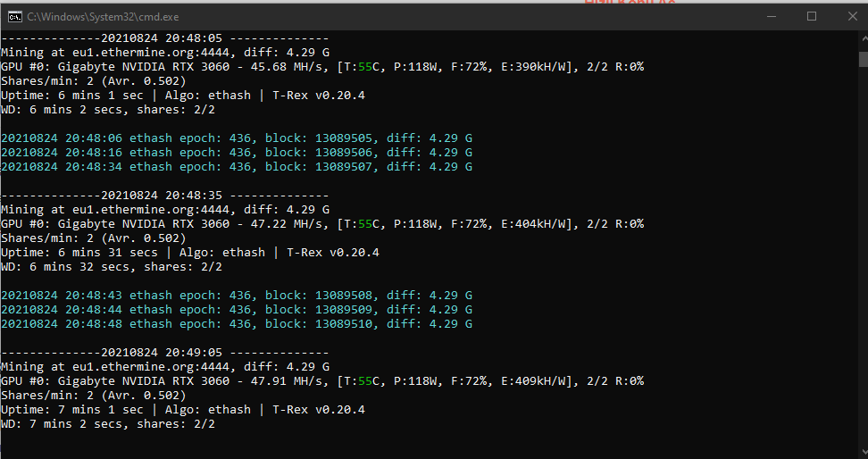Viewport: 868px width, 459px height.
Task: Click the 'Uptime: 7 mins 1 sec' line
Action: [x=183, y=410]
